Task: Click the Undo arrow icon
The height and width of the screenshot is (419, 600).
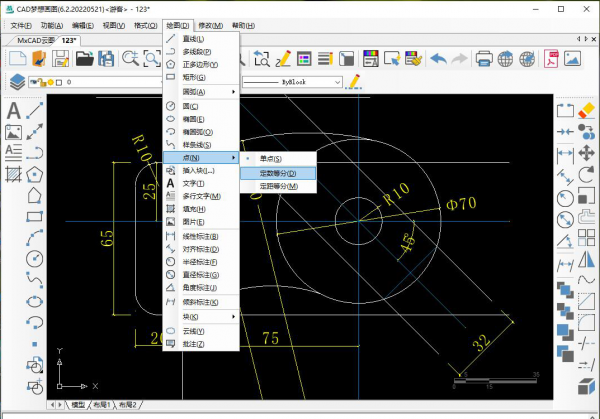Action: tap(439, 59)
